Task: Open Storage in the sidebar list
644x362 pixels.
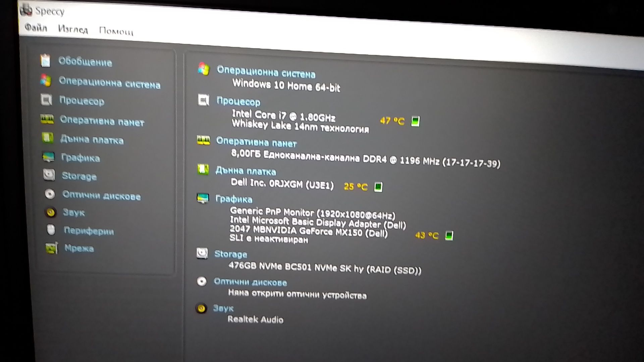Action: pos(79,176)
